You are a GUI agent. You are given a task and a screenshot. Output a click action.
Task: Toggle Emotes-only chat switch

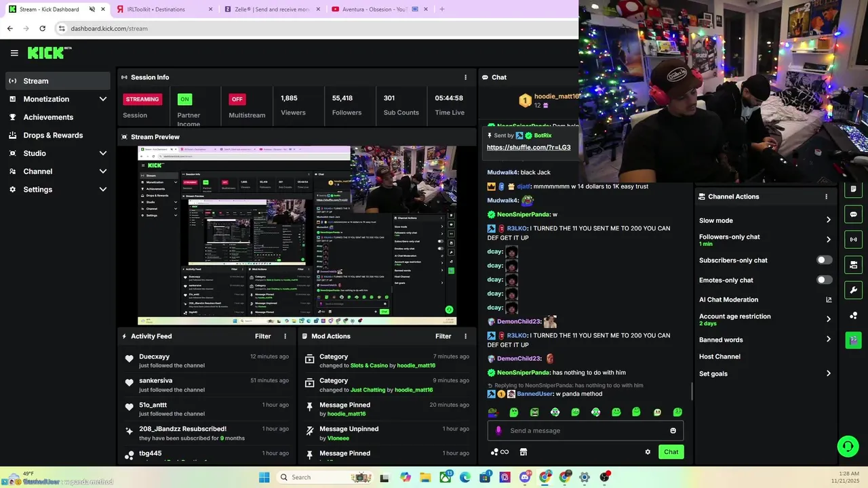coord(824,280)
